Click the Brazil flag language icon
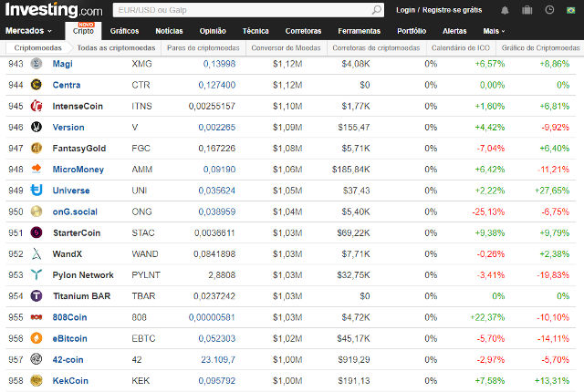584x392 pixels. coord(570,10)
